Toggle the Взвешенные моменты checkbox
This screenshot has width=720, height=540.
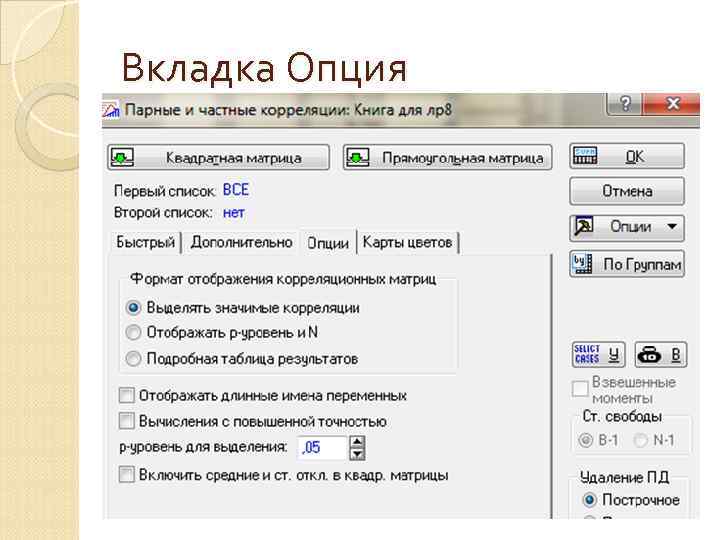(580, 389)
